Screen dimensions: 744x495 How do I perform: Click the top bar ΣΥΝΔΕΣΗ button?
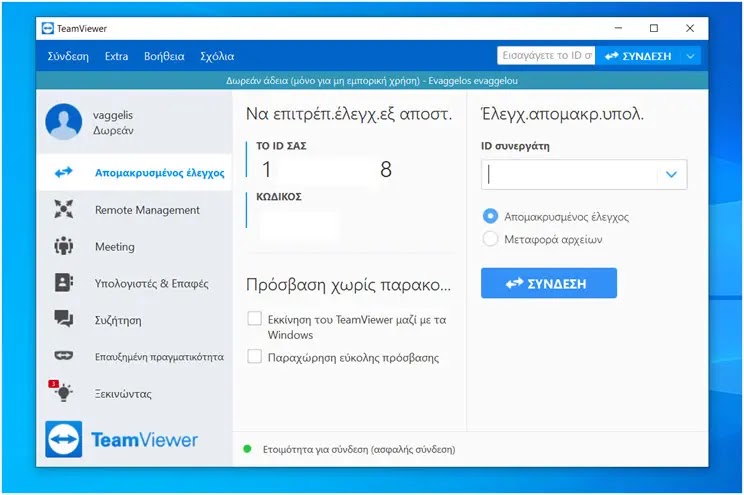638,56
